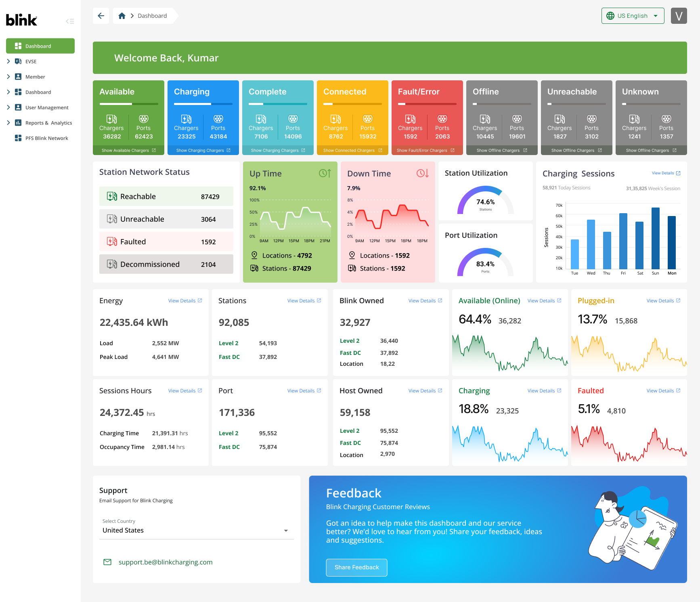Screen dimensions: 700x602
Task: Click the back arrow button
Action: point(101,16)
